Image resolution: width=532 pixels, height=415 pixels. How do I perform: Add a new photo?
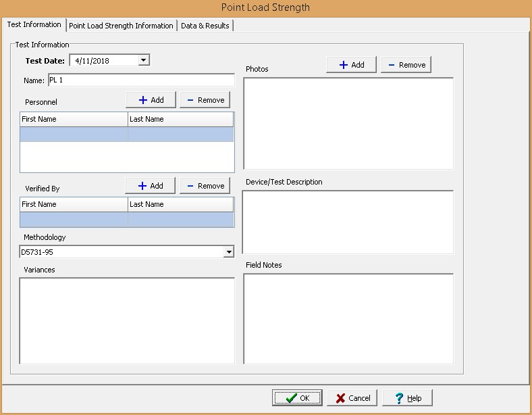351,65
